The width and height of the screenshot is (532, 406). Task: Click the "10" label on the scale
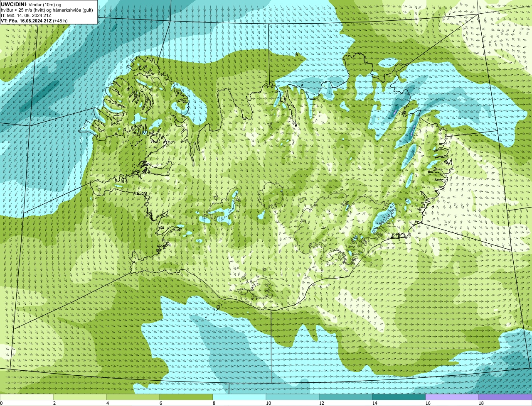pyautogui.click(x=268, y=403)
